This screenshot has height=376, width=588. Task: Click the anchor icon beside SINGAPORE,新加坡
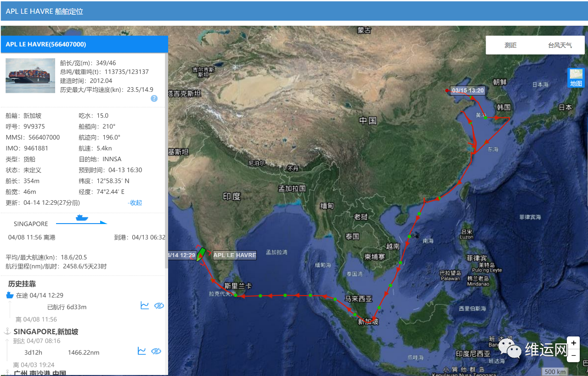(x=7, y=331)
